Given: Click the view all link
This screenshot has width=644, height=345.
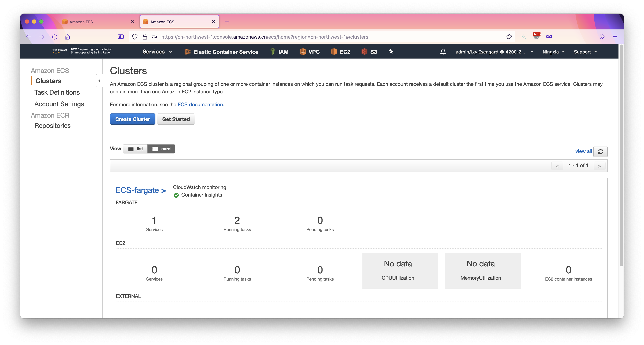Looking at the screenshot, I should [583, 151].
